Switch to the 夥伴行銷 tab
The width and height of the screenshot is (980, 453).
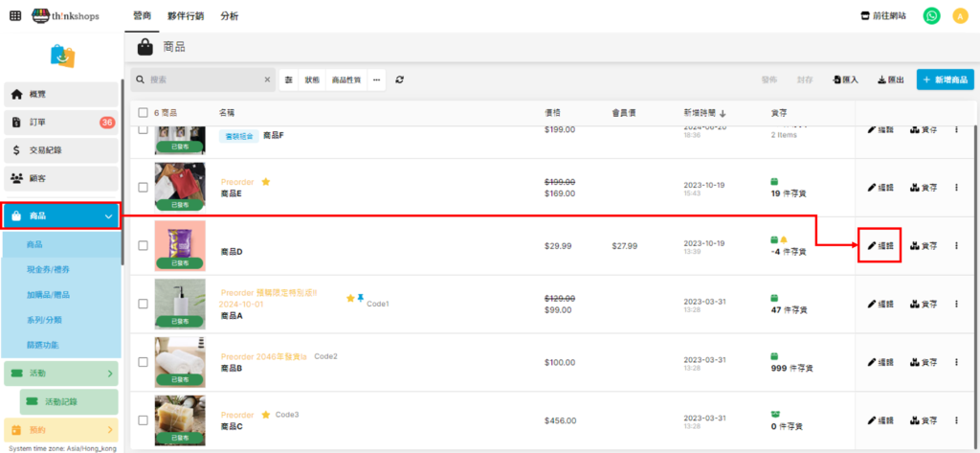pos(184,16)
